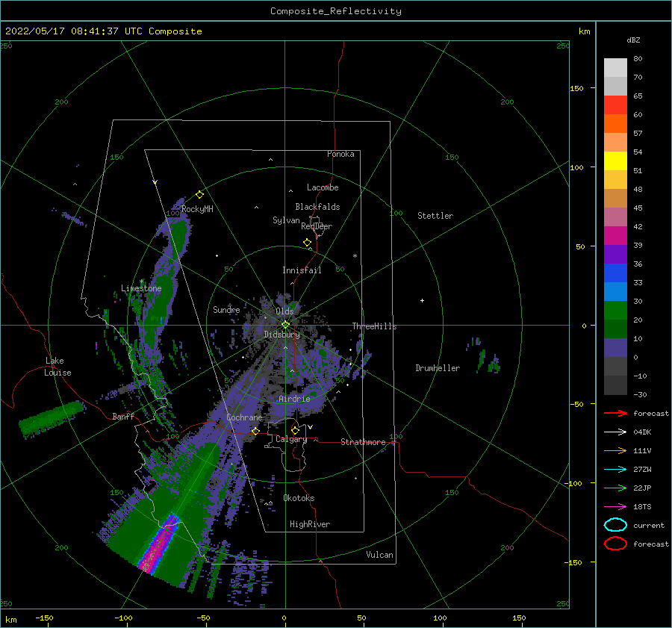Screen dimensions: 672x628
Task: Click the Airdrie town label
Action: 294,399
